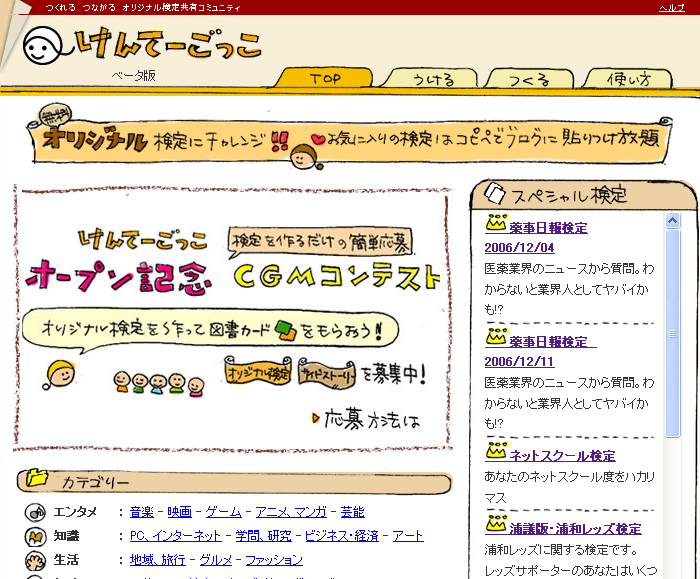This screenshot has height=579, width=700.
Task: Click crown icon next to 薬事日報検定 2006/12/11
Action: pyautogui.click(x=496, y=337)
